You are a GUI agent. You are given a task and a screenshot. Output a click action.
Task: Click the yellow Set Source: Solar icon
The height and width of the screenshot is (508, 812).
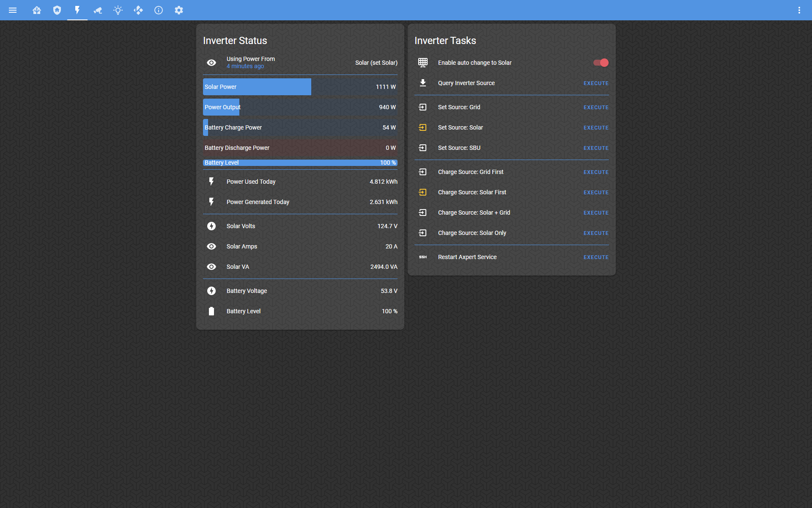point(422,127)
